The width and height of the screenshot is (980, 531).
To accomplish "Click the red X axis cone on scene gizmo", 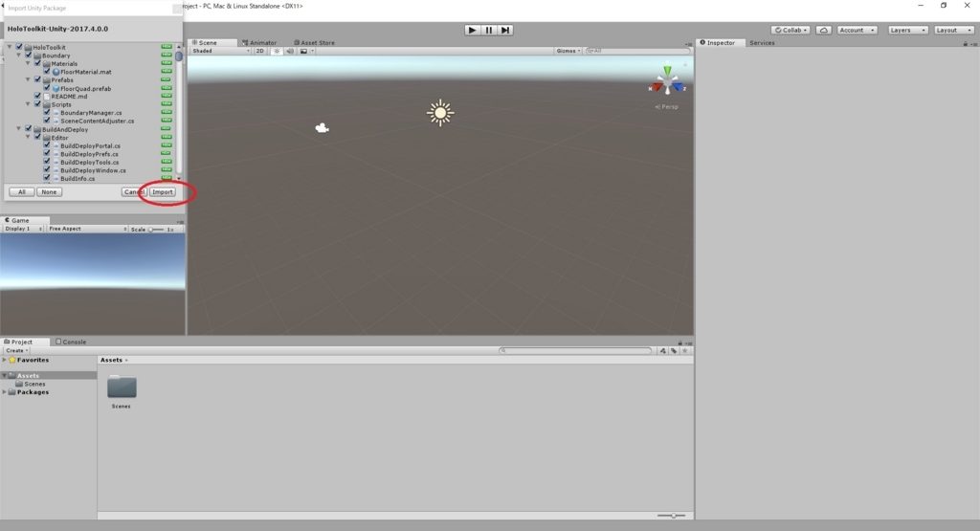I will 656,87.
